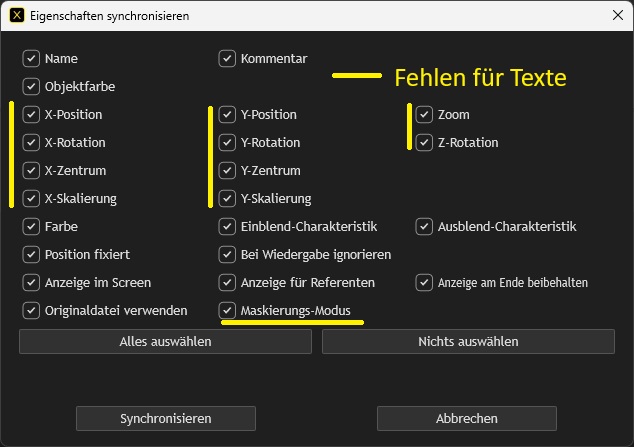Toggle the Kommentar checkbox

227,59
